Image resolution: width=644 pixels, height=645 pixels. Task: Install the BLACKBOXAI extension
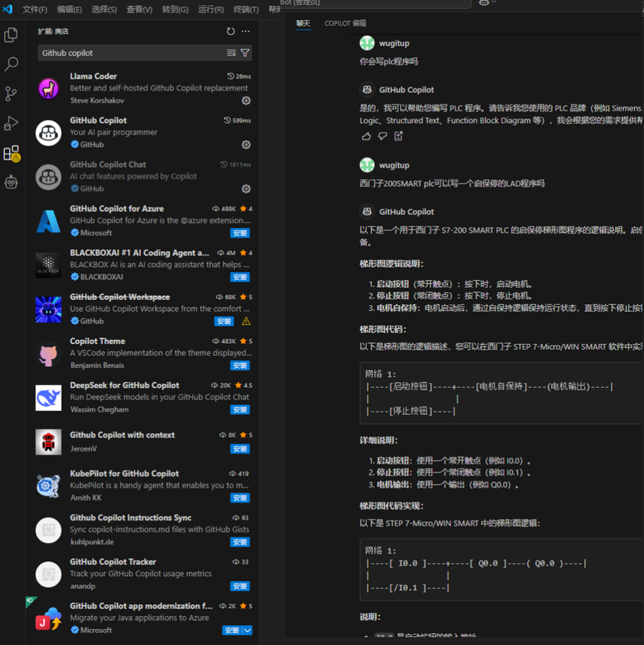240,277
